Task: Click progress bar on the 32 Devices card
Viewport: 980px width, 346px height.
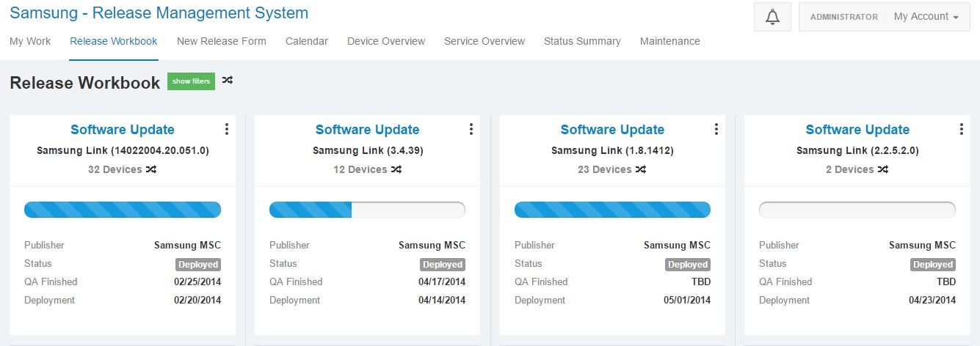Action: (x=123, y=210)
